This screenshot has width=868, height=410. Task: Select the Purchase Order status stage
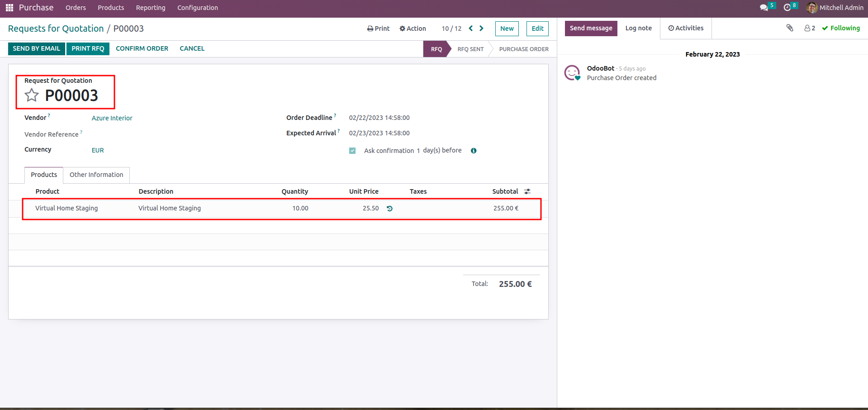click(524, 49)
